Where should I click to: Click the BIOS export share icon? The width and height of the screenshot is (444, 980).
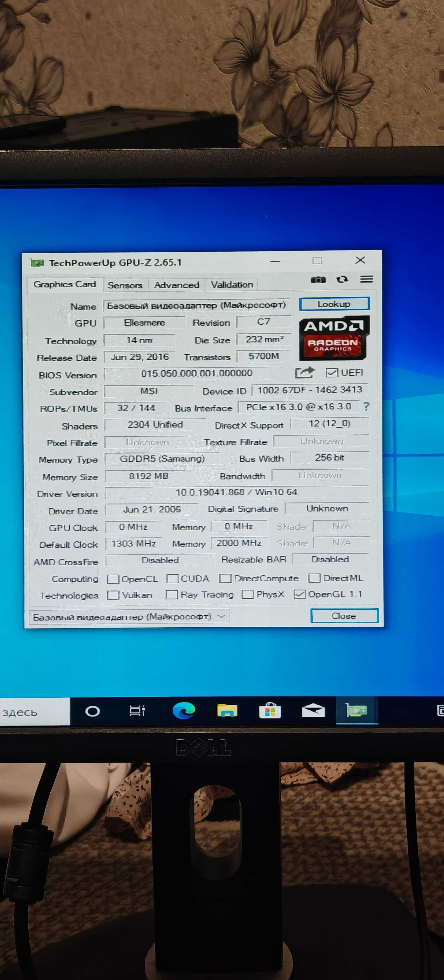click(x=305, y=373)
